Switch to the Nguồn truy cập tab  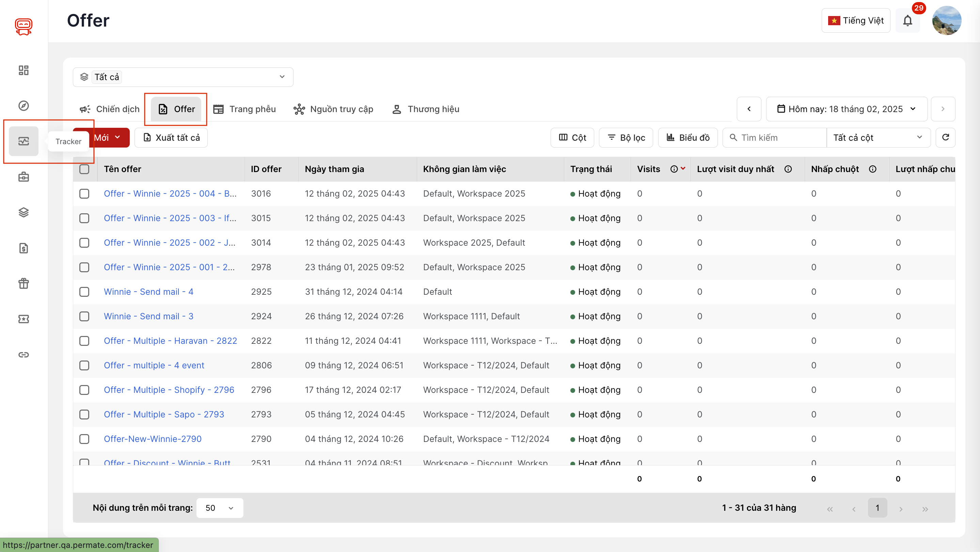click(333, 109)
